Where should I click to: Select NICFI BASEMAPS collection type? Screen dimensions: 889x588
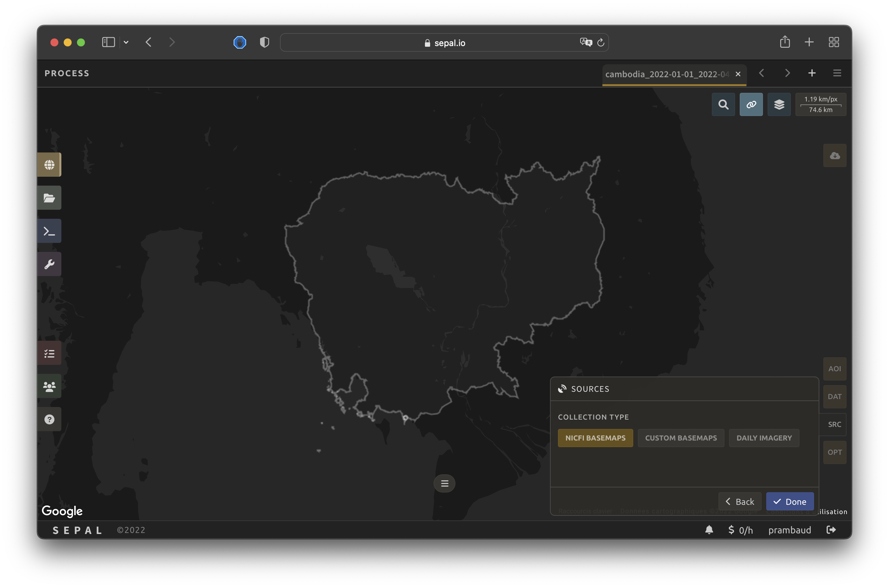(595, 438)
